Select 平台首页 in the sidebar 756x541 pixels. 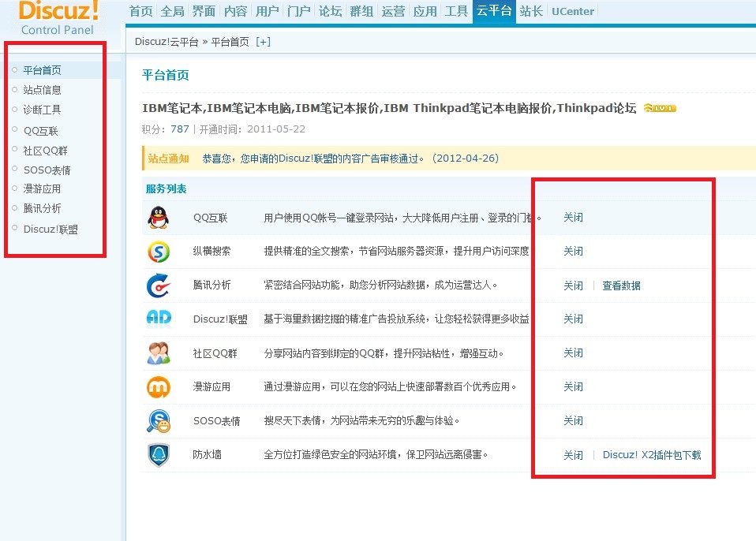[x=43, y=70]
